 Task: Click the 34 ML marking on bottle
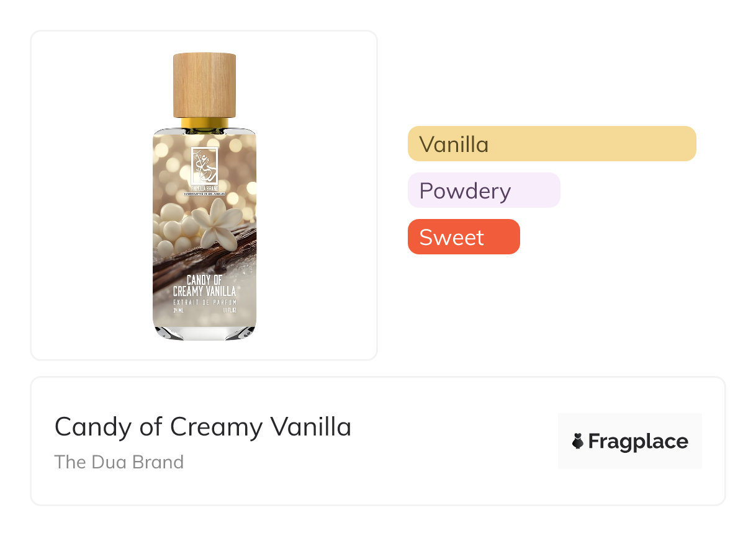click(x=178, y=310)
